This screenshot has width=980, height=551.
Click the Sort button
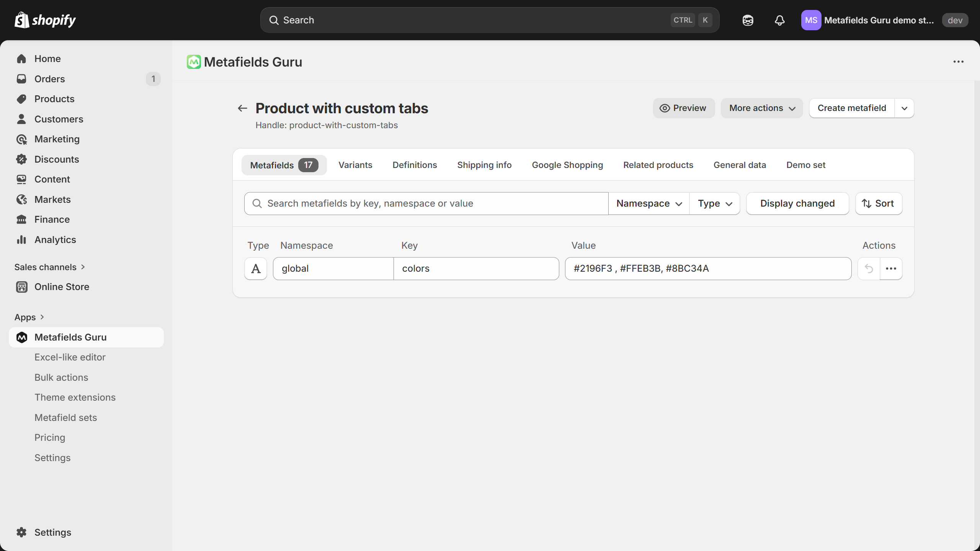[878, 204]
